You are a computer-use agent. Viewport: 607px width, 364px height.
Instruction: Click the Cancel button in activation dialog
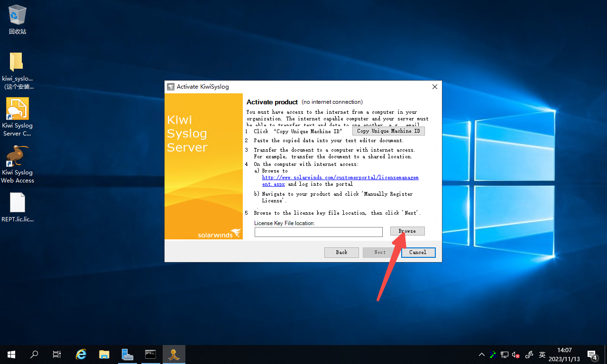click(x=418, y=252)
